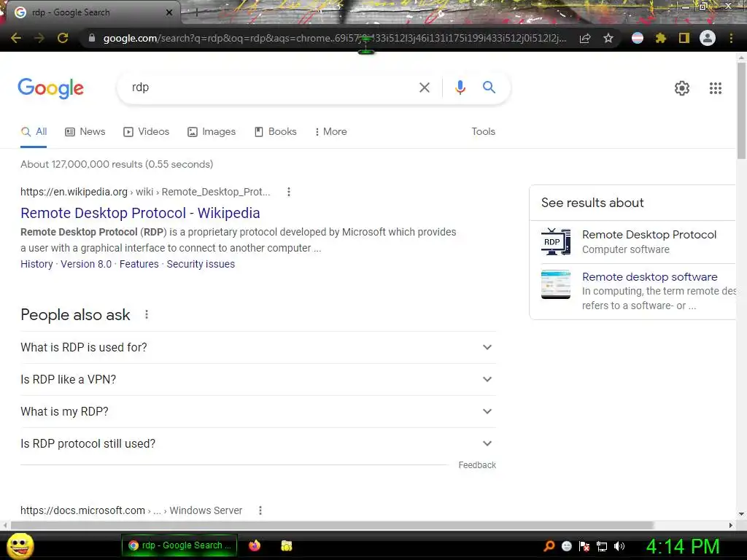Click the docs.microsoft.com result URL

click(131, 510)
